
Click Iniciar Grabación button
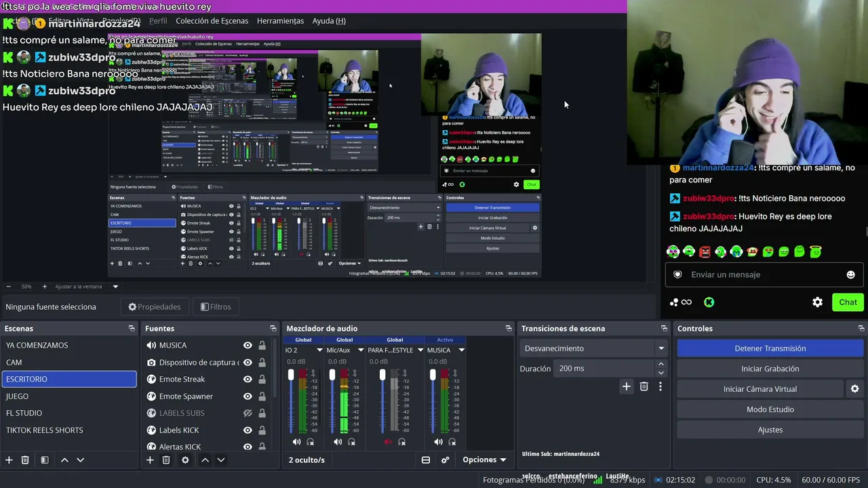point(770,369)
